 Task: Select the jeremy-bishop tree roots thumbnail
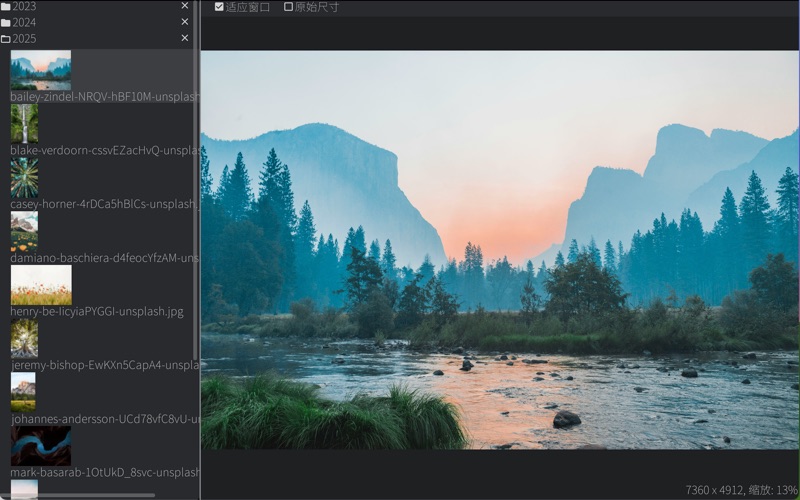(24, 338)
